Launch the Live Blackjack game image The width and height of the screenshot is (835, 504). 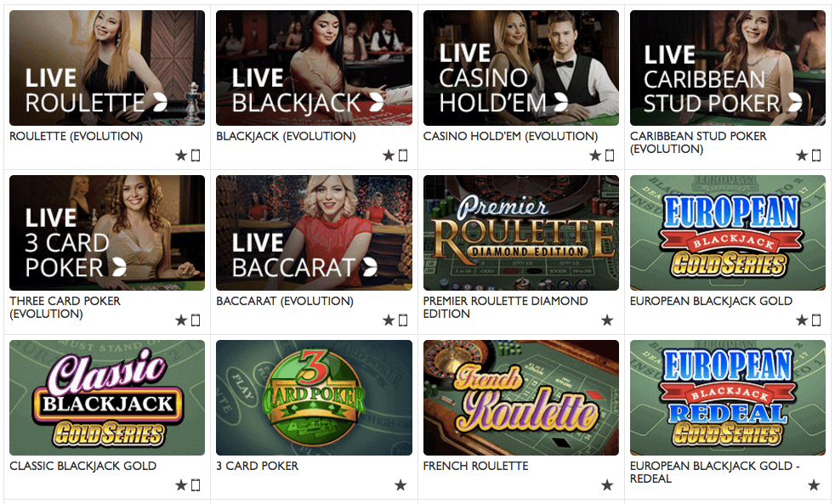tap(315, 68)
